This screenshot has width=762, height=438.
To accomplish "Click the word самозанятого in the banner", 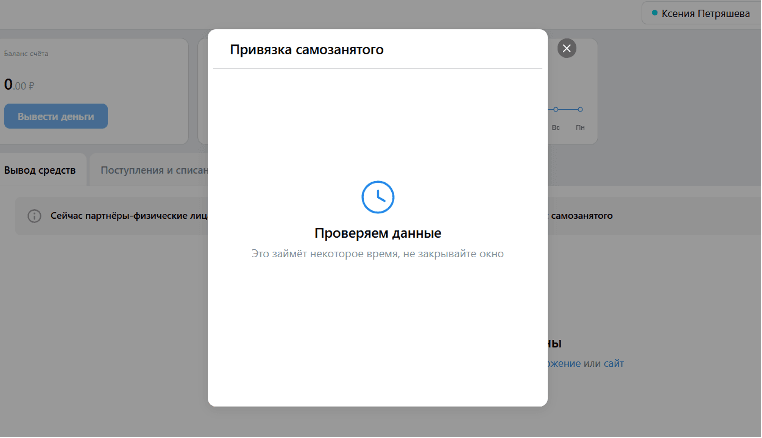I will [x=582, y=216].
